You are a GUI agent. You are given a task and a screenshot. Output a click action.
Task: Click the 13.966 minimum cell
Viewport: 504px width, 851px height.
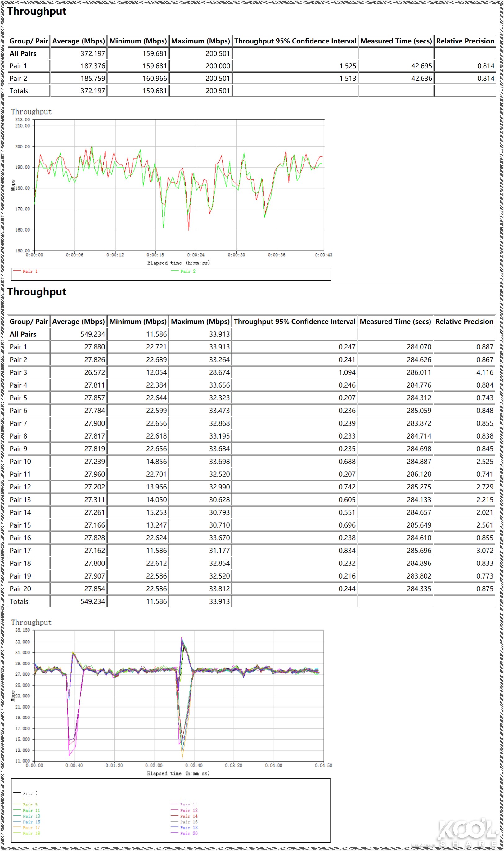coord(138,487)
